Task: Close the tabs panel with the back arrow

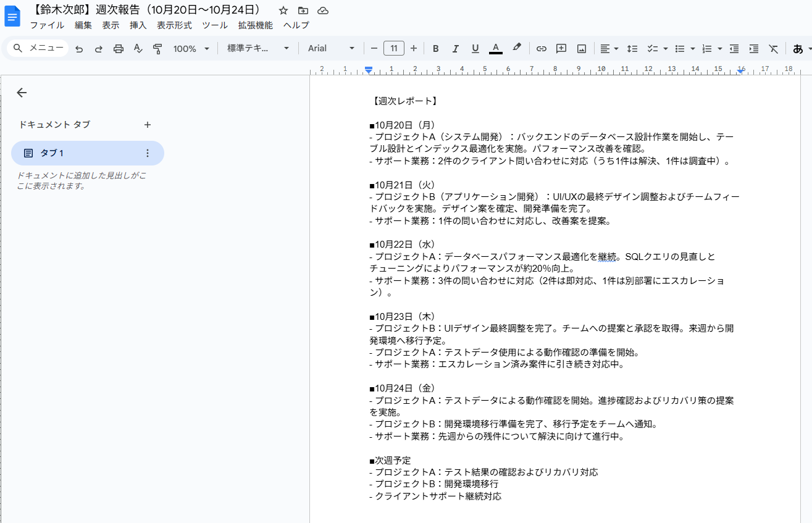Action: tap(22, 93)
